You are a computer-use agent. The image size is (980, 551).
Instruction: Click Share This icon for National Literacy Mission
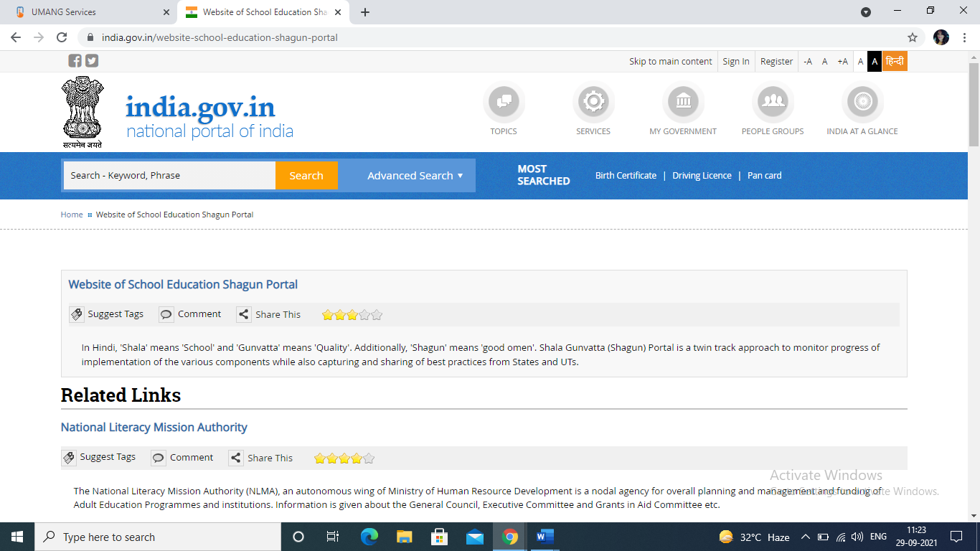(236, 457)
